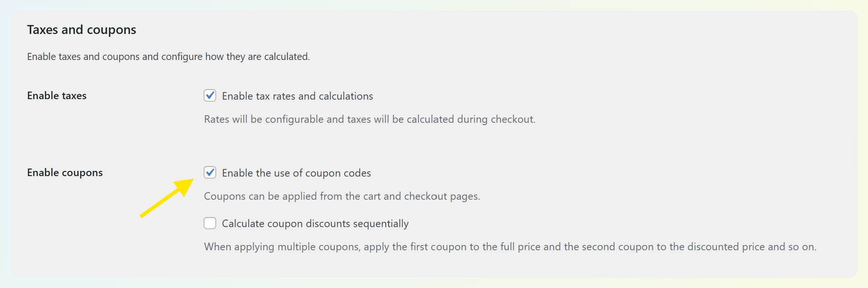This screenshot has height=288, width=868.
Task: Click the "Enable tax rates and calculations" label
Action: (x=297, y=96)
